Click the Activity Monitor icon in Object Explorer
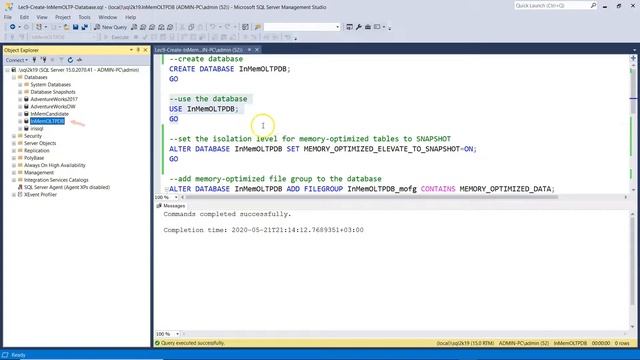This screenshot has height=360, width=640. tap(79, 60)
